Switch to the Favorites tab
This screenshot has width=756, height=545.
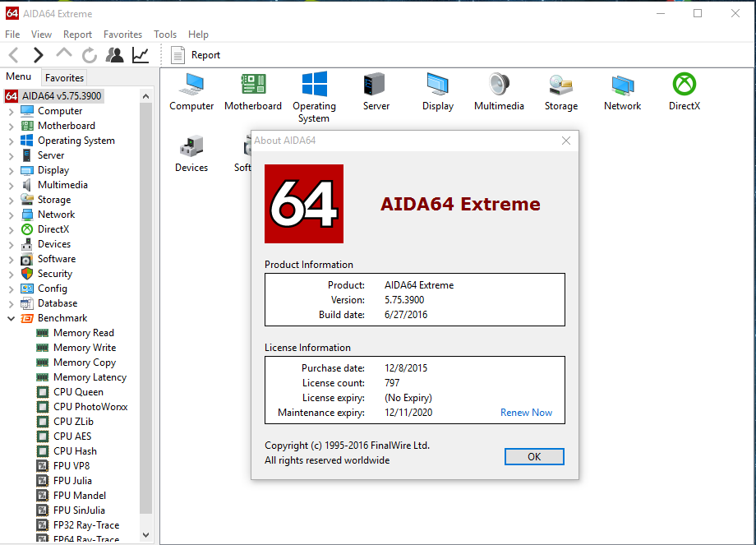[x=64, y=76]
